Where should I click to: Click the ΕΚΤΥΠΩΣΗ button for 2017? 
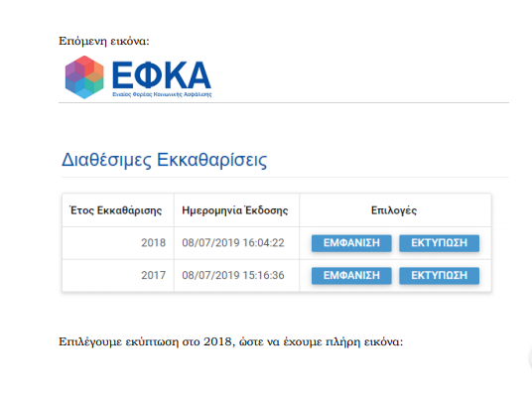click(x=439, y=276)
